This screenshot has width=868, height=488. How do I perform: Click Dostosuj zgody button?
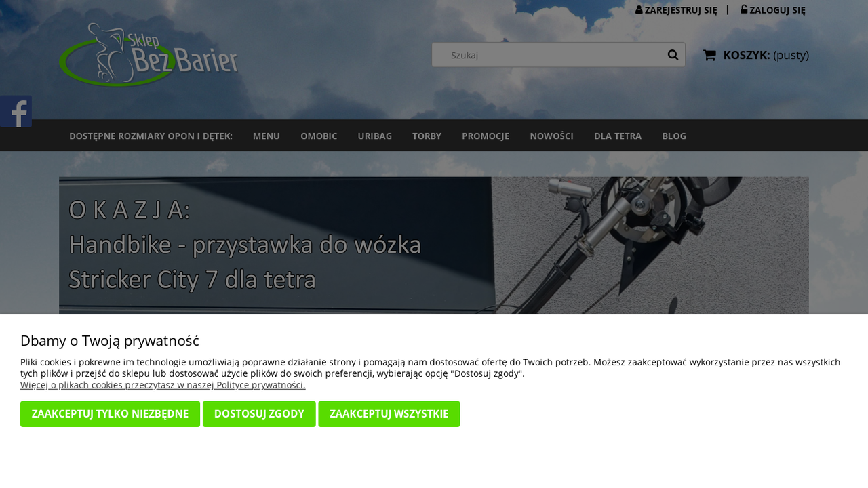tap(259, 414)
